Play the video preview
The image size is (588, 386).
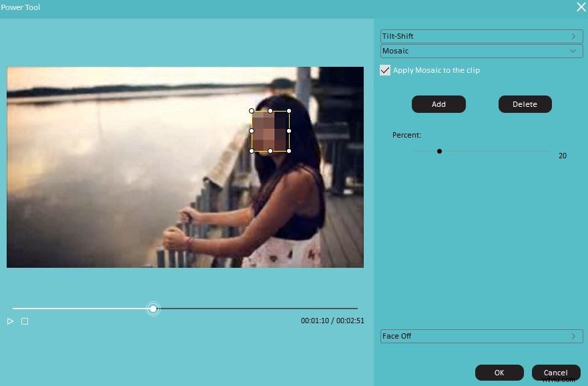pyautogui.click(x=10, y=321)
